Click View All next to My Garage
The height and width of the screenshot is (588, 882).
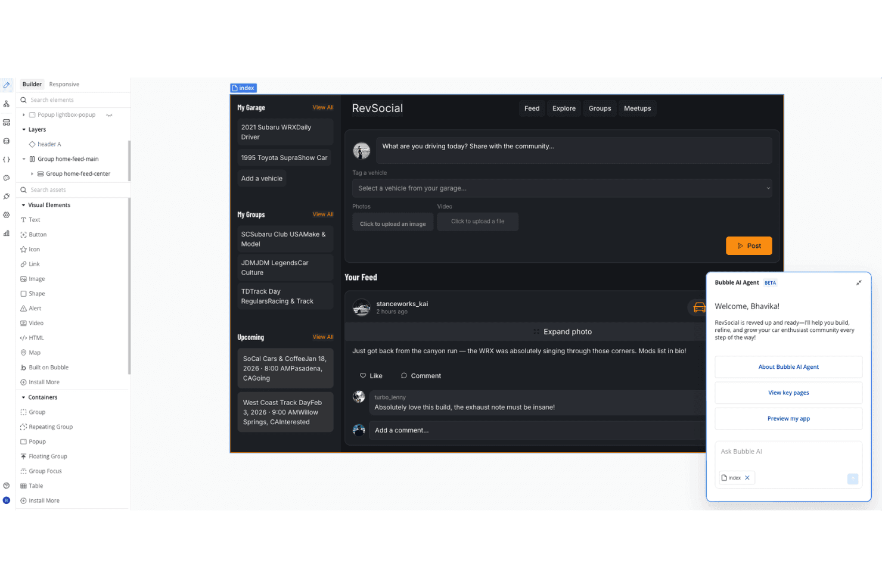(323, 108)
